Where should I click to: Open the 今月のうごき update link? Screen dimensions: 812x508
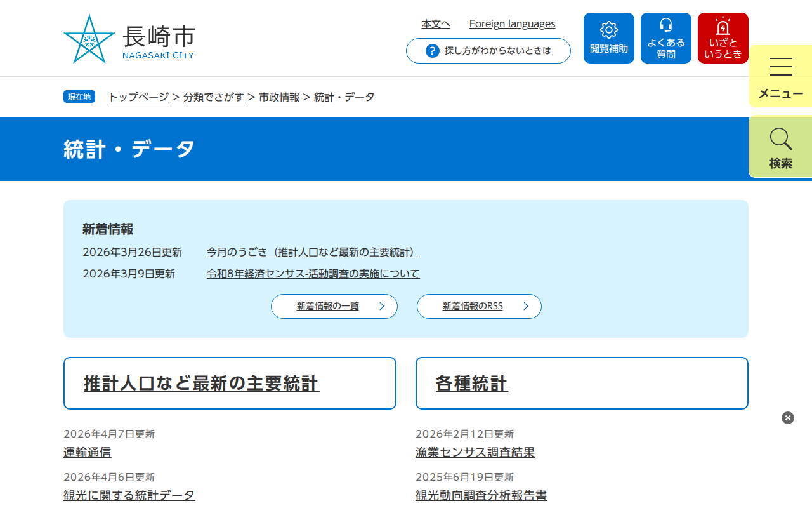(311, 251)
